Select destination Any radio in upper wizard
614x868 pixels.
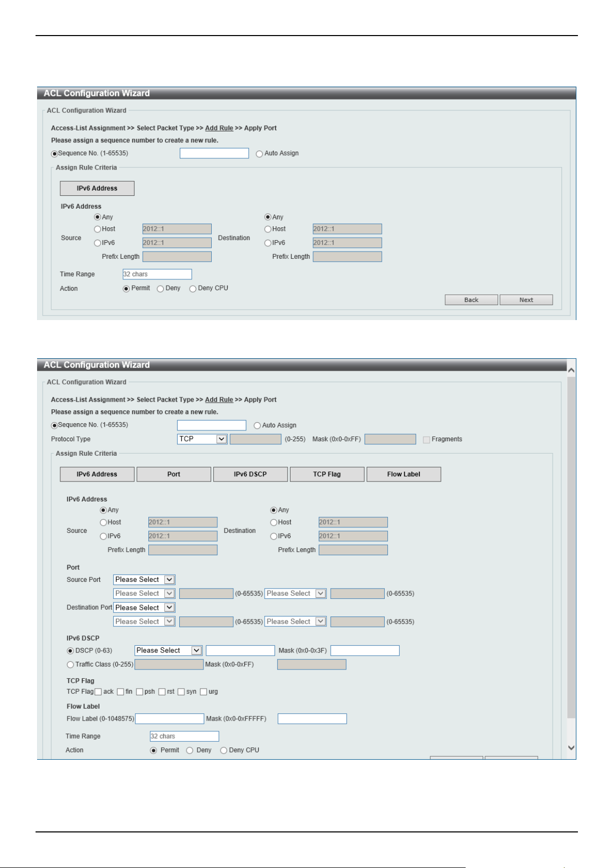268,218
